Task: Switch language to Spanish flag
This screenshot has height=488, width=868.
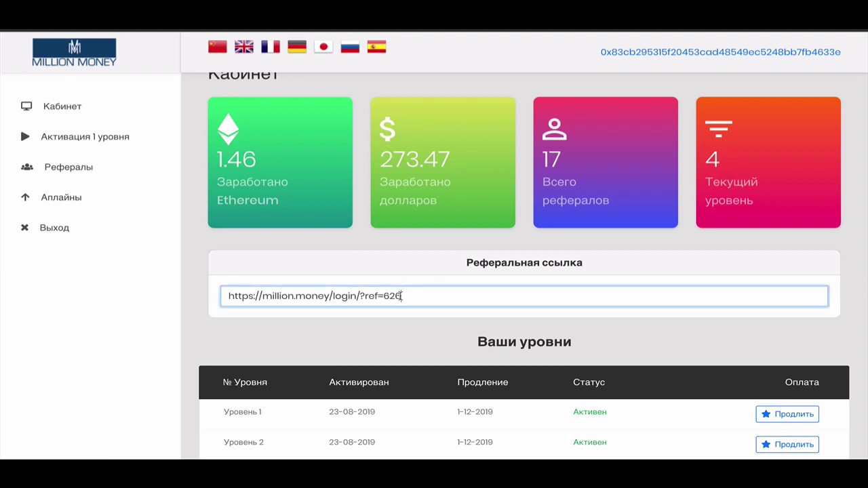Action: coord(376,47)
